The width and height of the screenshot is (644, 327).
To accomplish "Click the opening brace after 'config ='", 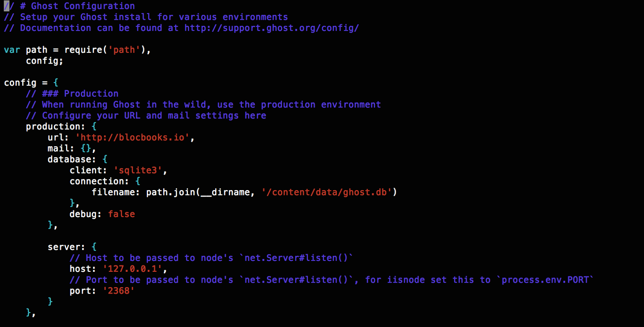I will [56, 83].
